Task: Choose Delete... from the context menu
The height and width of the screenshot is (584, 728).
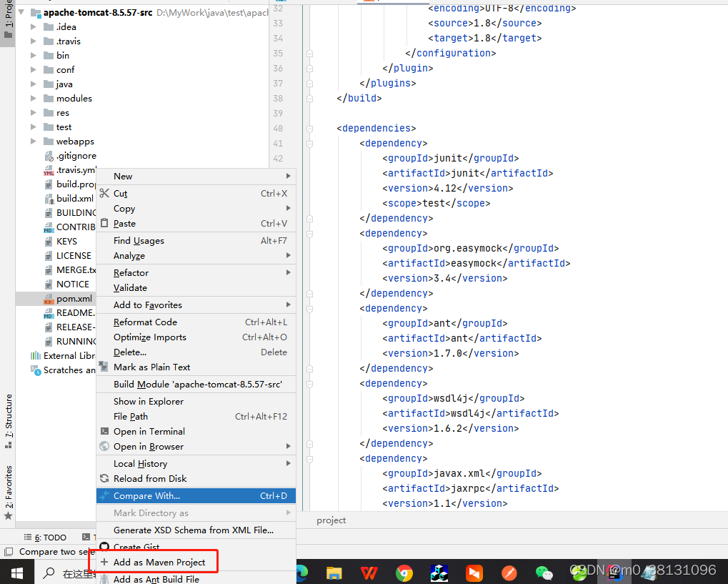Action: tap(196, 352)
